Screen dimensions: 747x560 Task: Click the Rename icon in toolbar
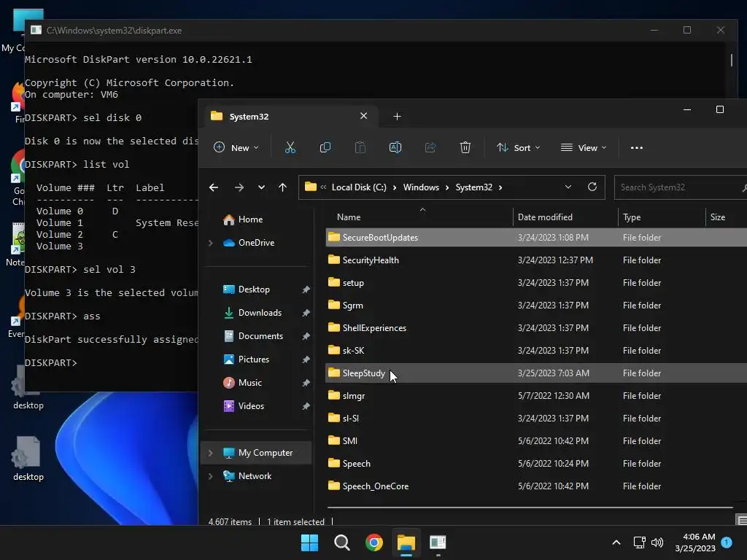pyautogui.click(x=395, y=147)
